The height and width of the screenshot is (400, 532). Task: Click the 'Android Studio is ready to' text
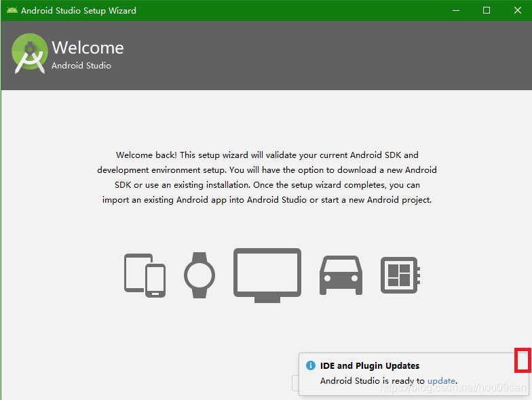(372, 381)
